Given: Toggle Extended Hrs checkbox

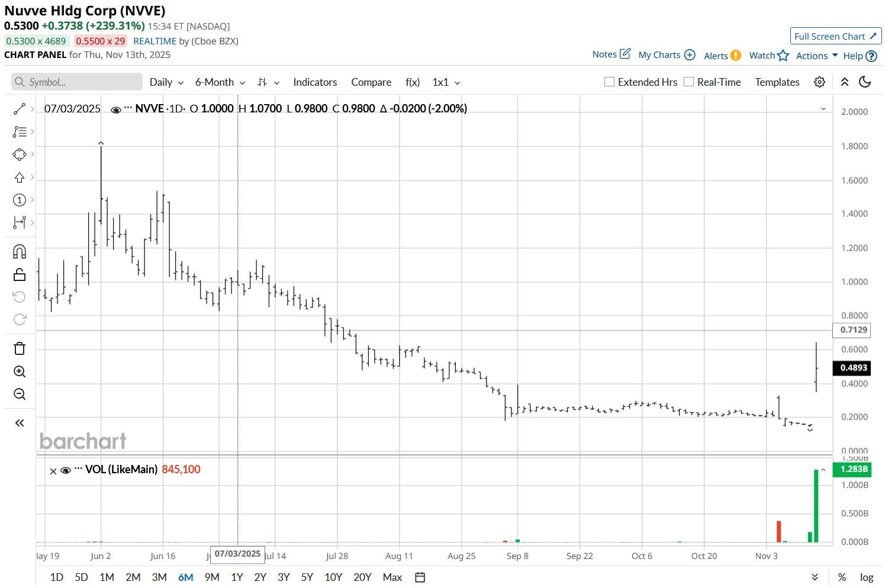Looking at the screenshot, I should [x=609, y=82].
